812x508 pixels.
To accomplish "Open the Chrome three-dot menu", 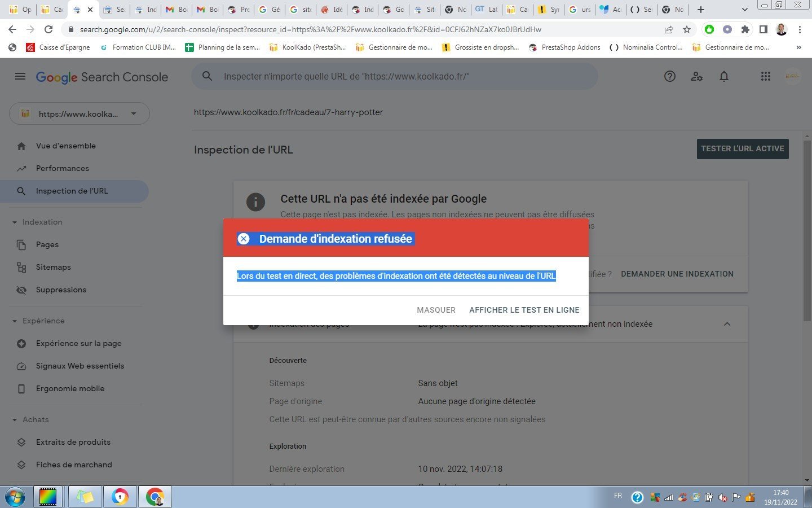I will coord(800,29).
